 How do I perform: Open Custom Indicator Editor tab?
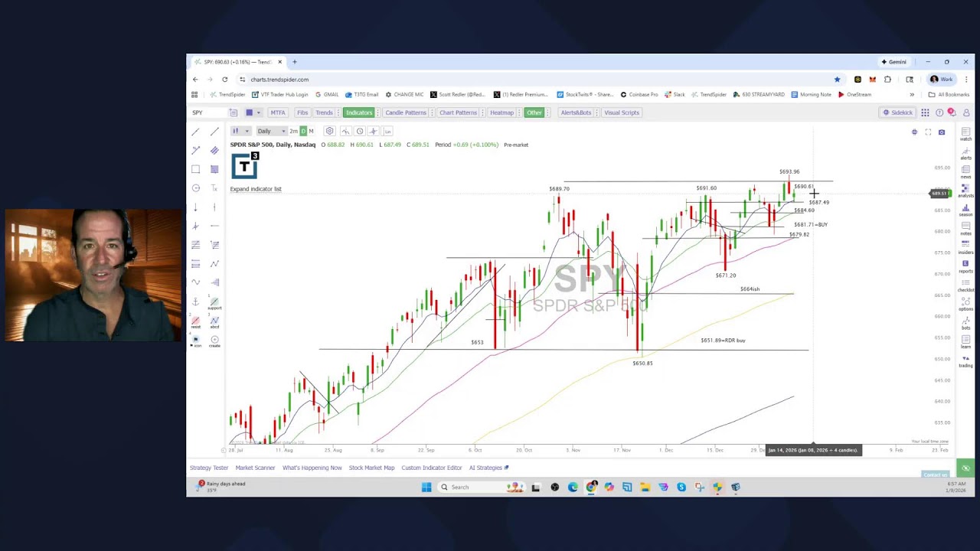point(432,468)
